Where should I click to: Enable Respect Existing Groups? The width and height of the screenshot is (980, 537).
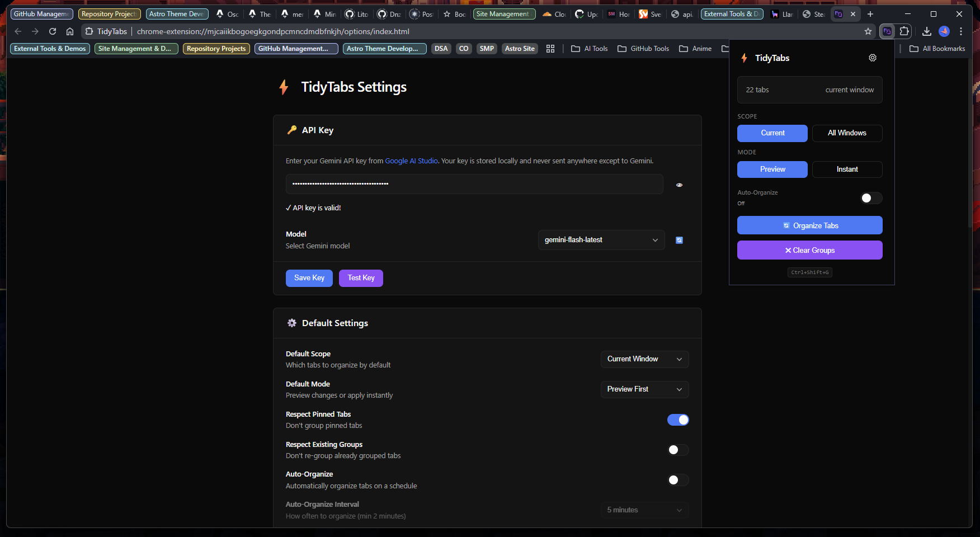click(x=678, y=450)
